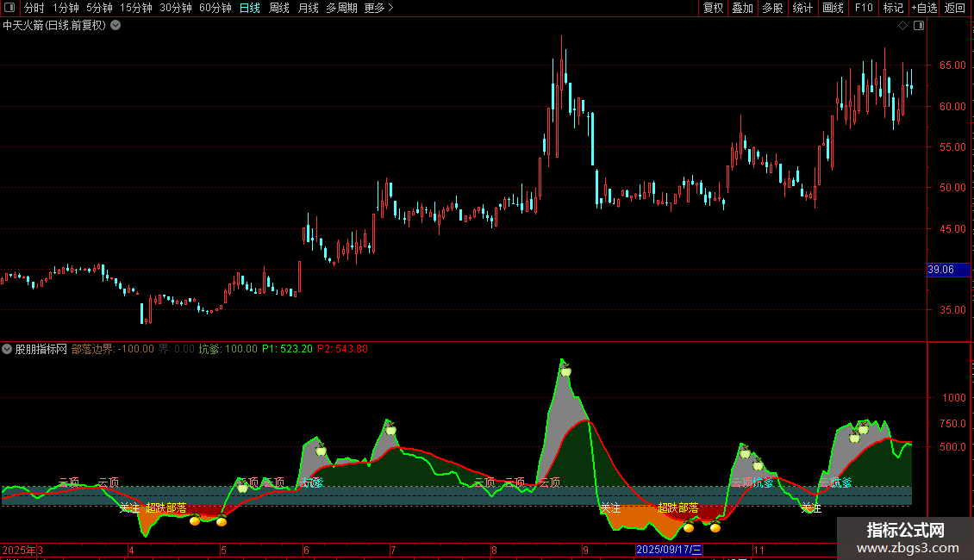Viewport: 974px width, 560px height.
Task: Open the F10 company info
Action: click(864, 8)
